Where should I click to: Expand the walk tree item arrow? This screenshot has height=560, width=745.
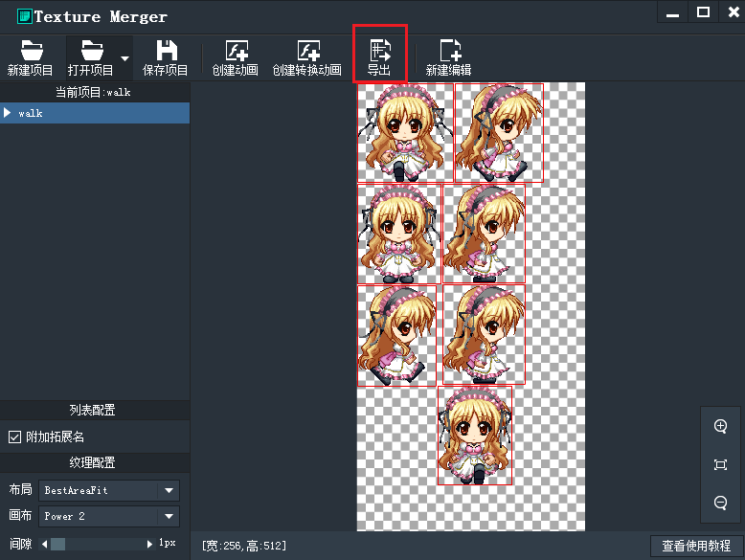tap(7, 113)
